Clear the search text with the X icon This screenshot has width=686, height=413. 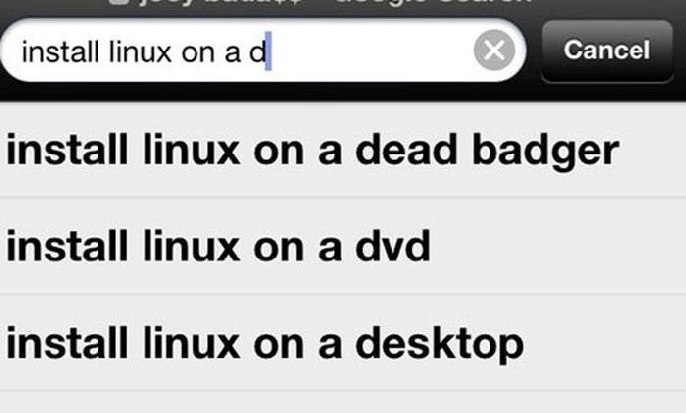tap(494, 50)
